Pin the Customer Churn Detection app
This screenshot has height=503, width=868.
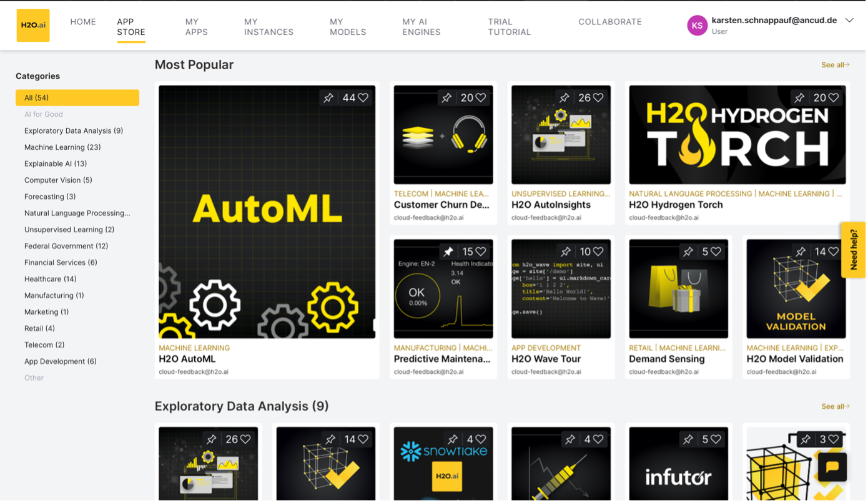point(446,97)
